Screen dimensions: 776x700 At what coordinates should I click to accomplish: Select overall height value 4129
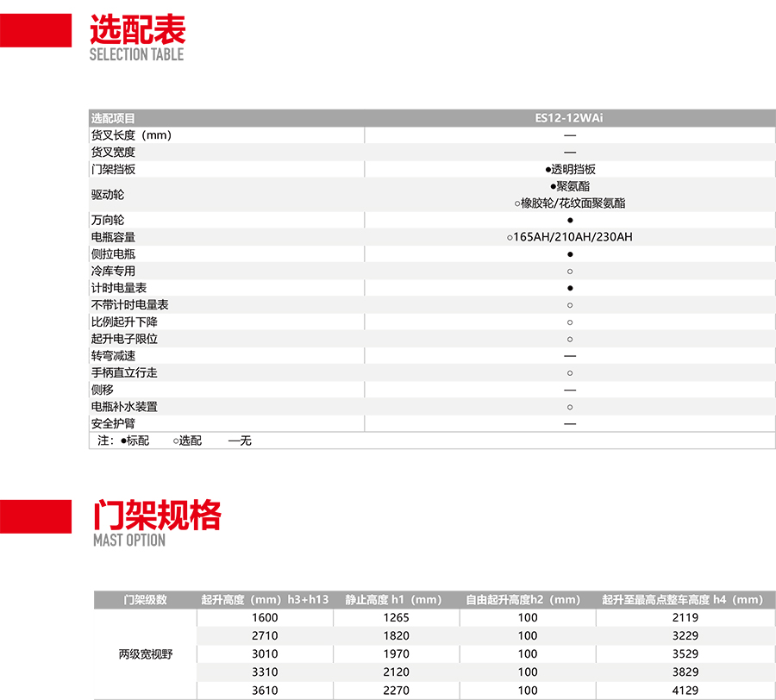685,691
